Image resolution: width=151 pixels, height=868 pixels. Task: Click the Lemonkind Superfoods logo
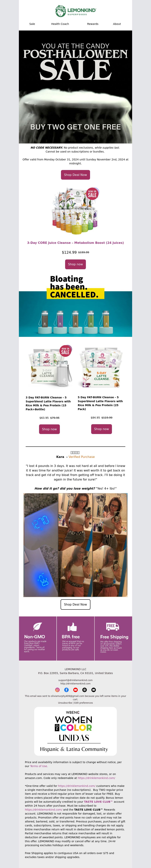tap(76, 11)
